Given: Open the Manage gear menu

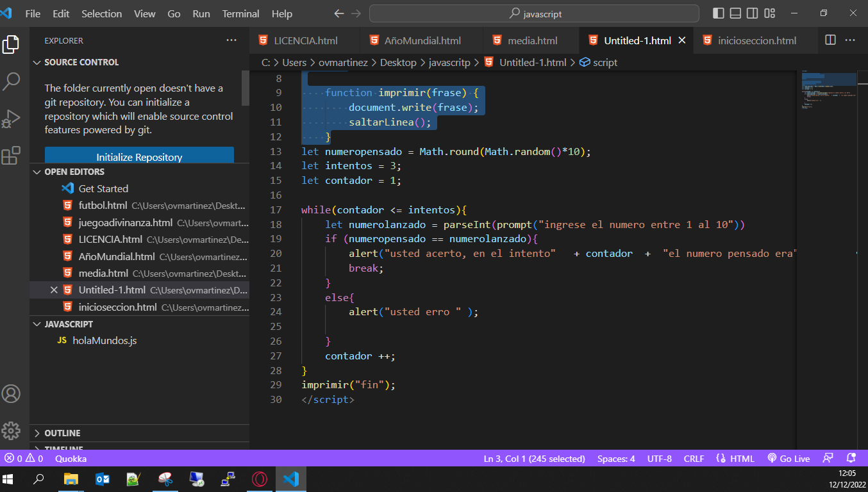Looking at the screenshot, I should [x=11, y=430].
